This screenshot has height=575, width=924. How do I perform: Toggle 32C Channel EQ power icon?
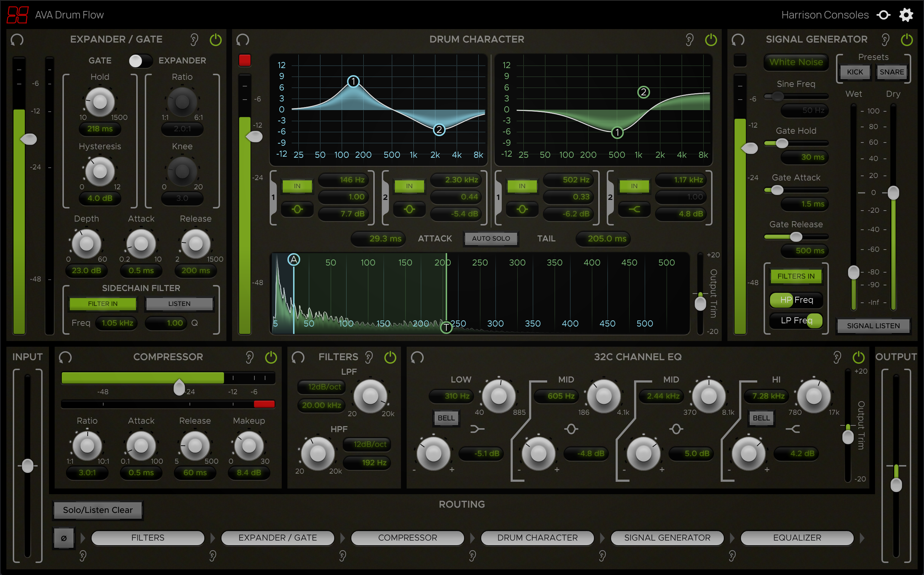tap(858, 357)
